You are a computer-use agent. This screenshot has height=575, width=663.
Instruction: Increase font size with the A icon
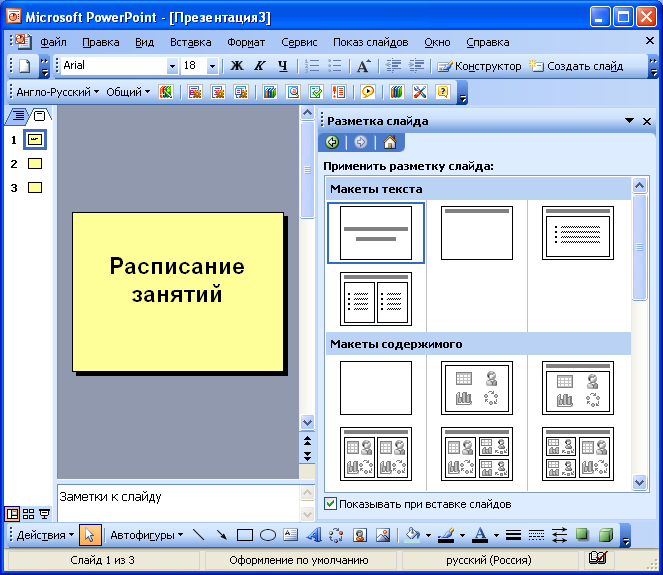(364, 66)
